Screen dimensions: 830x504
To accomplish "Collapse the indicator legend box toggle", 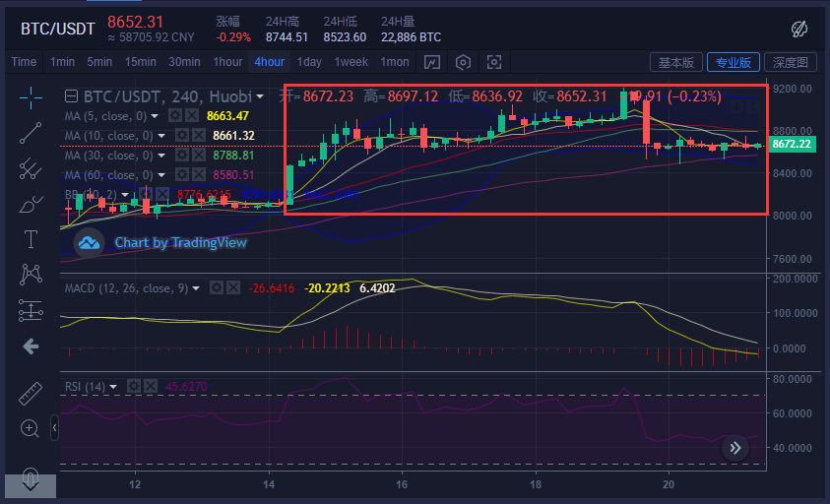I will pyautogui.click(x=71, y=96).
